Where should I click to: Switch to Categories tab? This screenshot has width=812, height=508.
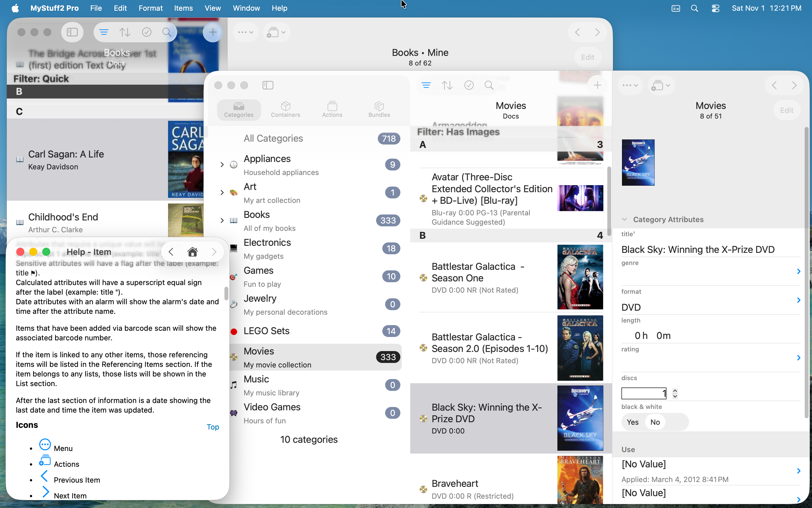(239, 110)
